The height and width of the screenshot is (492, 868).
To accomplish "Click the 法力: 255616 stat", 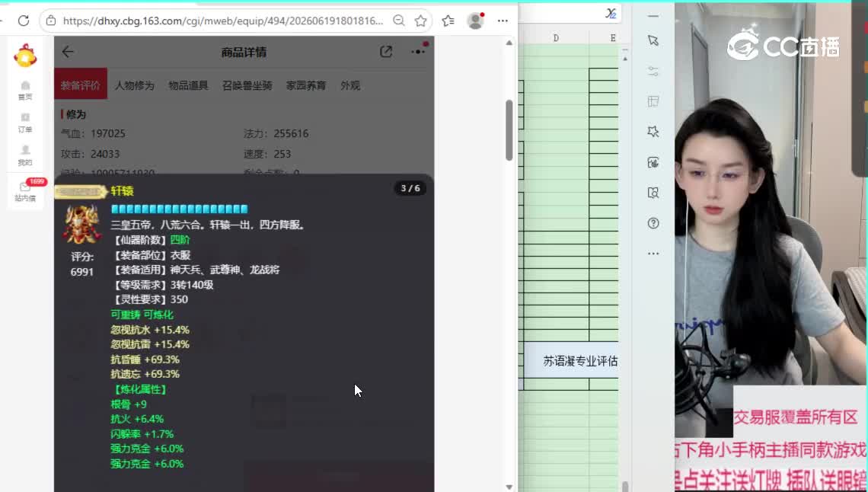I will point(276,133).
